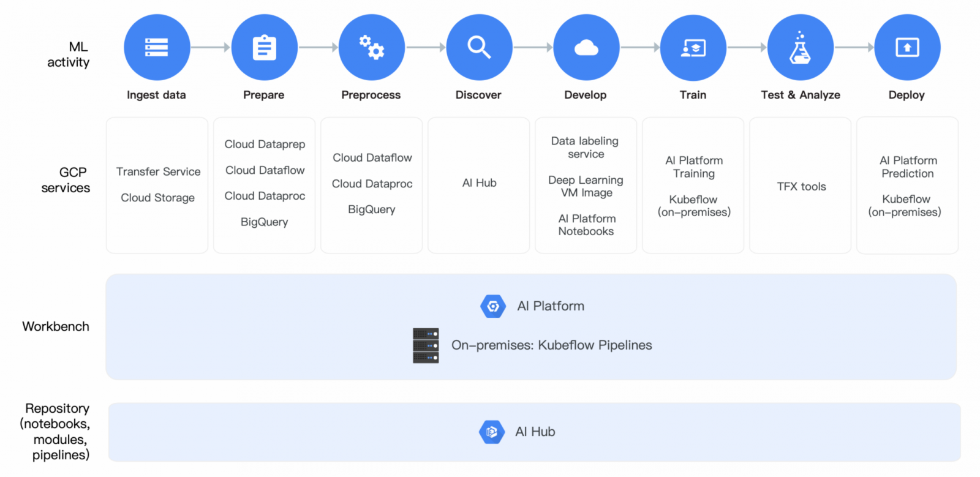
Task: Select the Train presenter icon
Action: point(693,47)
